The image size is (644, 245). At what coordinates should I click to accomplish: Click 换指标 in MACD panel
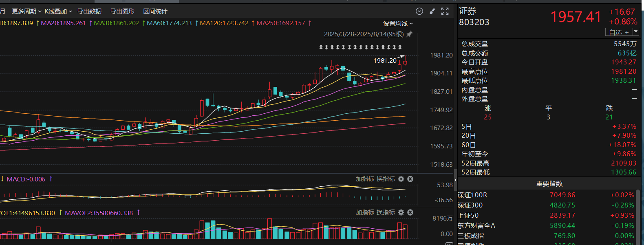coord(386,179)
